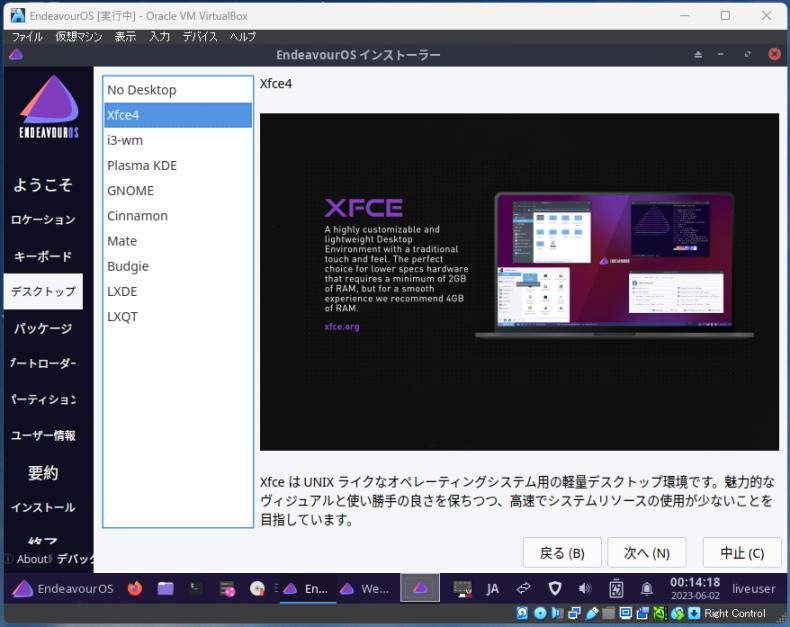Select LXDE desktop
This screenshot has width=790, height=627.
[178, 292]
